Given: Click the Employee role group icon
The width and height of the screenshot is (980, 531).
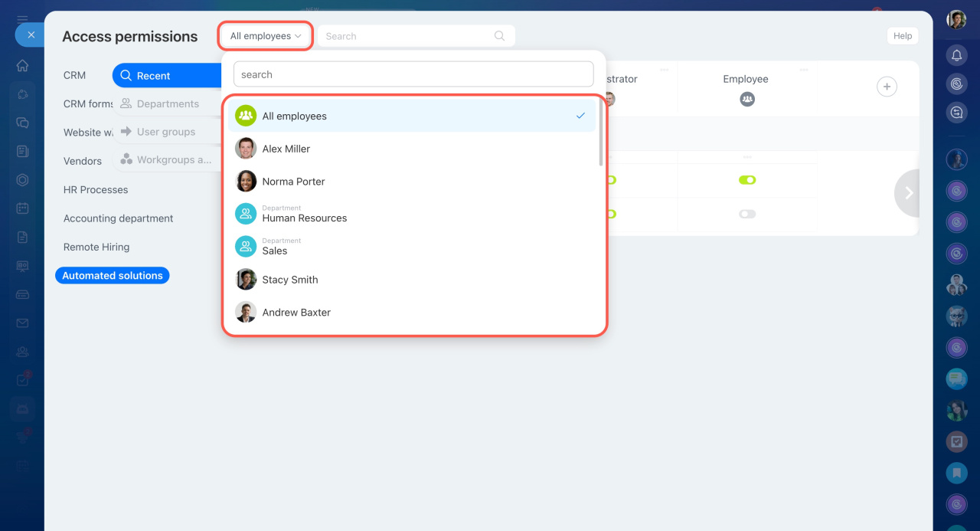Looking at the screenshot, I should (x=747, y=99).
